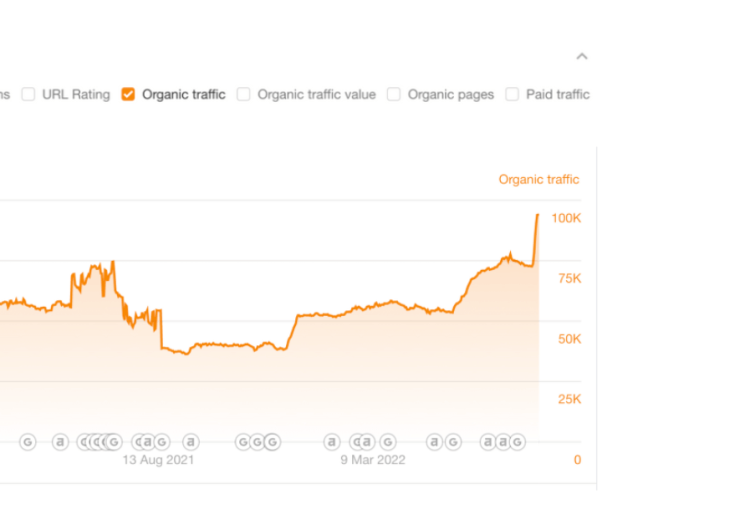750x525 pixels.
Task: Click lone 'a' marker right of 13 Aug 2021
Action: point(191,442)
